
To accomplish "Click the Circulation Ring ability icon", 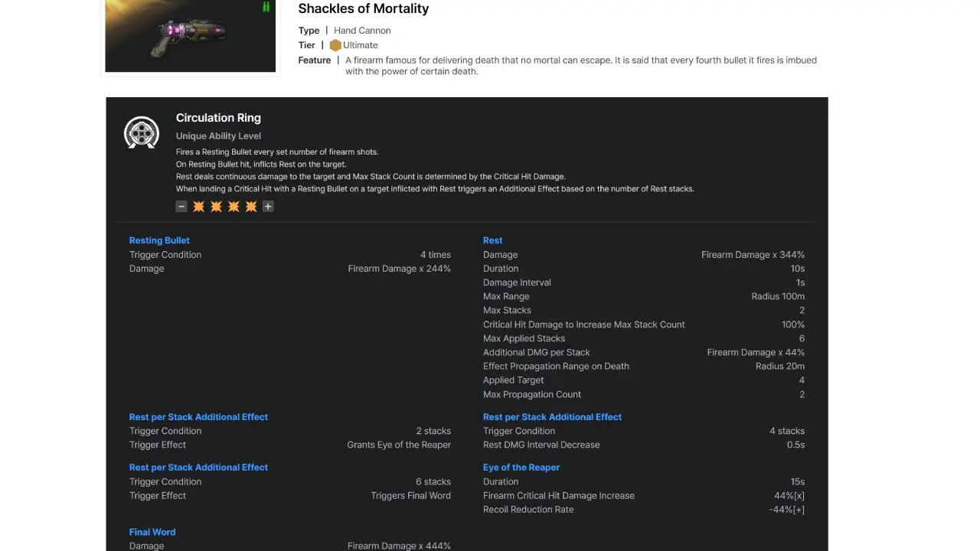I will point(142,132).
